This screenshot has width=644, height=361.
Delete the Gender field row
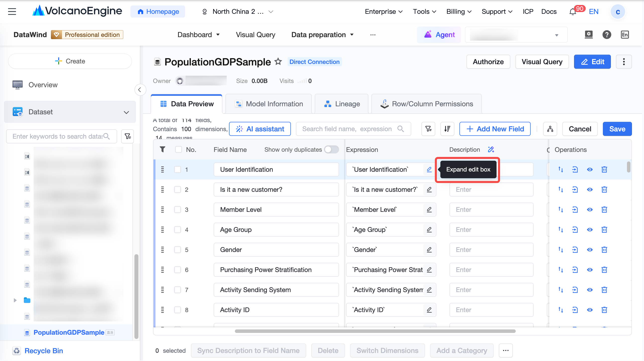[604, 250]
